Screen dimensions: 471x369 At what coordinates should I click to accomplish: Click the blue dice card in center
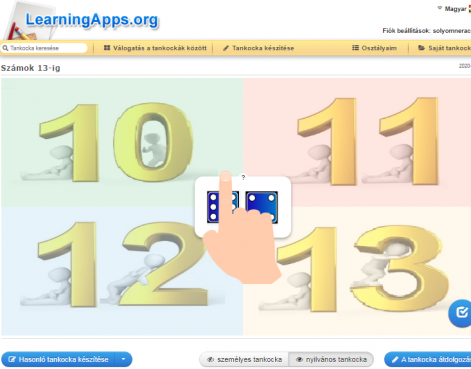(x=243, y=207)
